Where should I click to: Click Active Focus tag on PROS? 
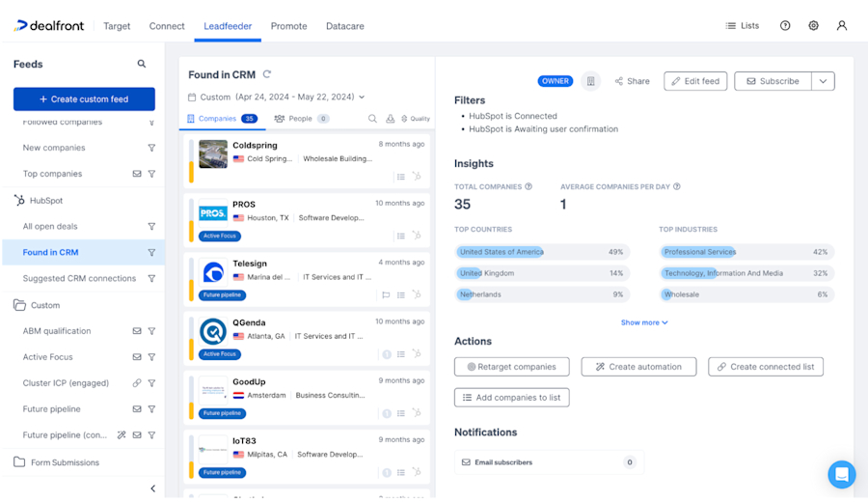tap(220, 237)
